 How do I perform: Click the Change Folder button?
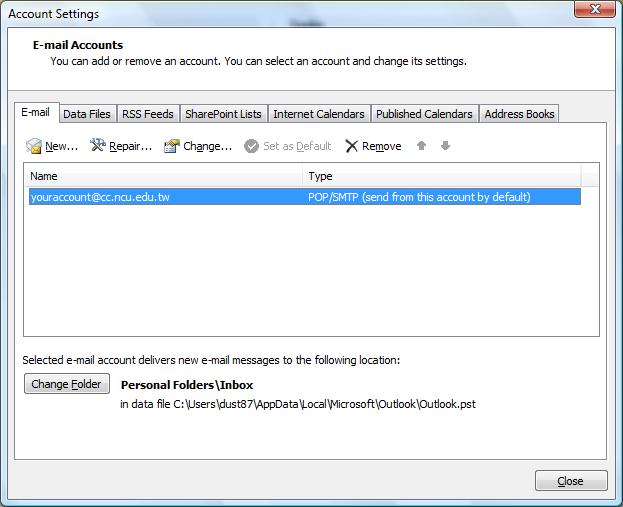coord(66,384)
